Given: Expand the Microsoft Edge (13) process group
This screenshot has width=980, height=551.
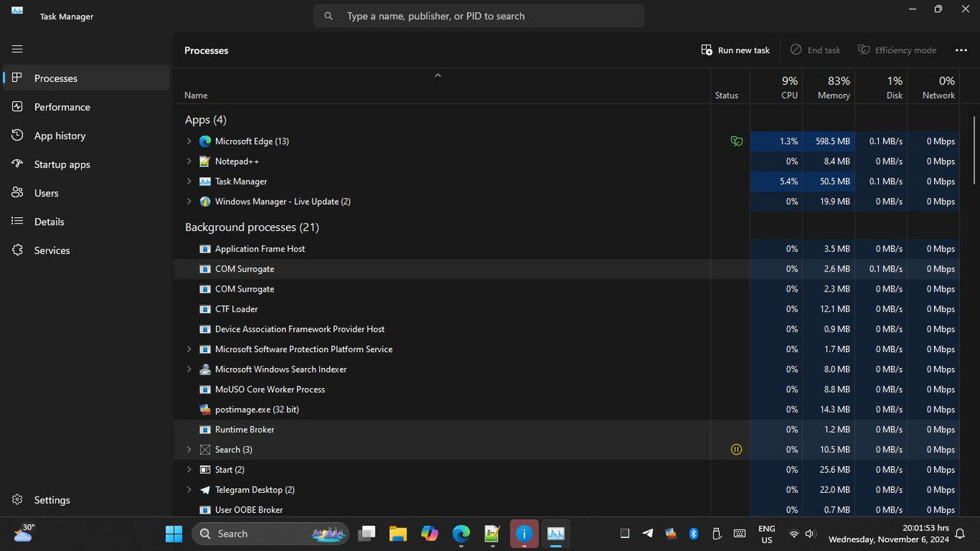Looking at the screenshot, I should click(x=189, y=142).
